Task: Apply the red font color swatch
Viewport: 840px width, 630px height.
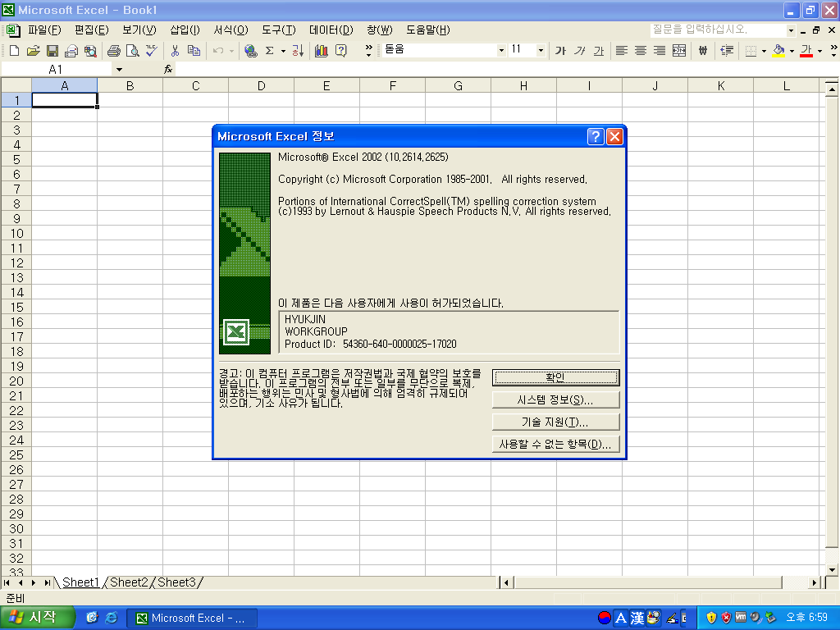Action: (806, 51)
